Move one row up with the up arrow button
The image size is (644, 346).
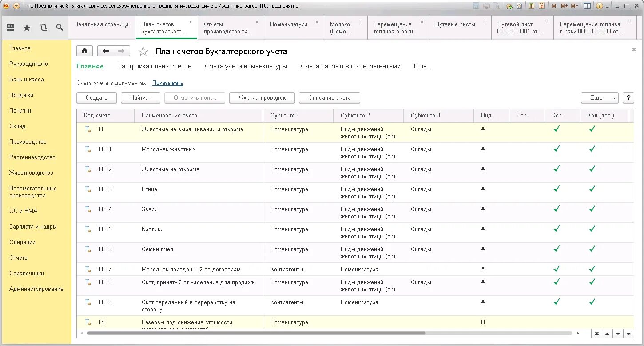(x=607, y=333)
